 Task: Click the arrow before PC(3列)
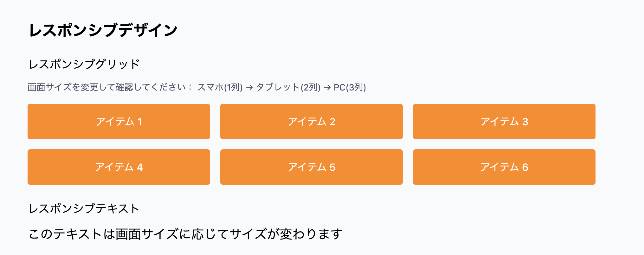[x=327, y=87]
